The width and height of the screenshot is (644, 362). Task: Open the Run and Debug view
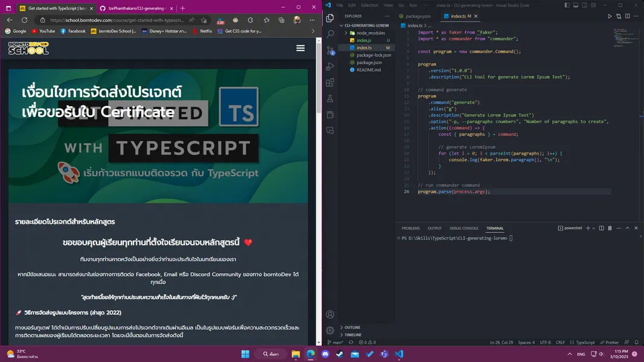pyautogui.click(x=330, y=66)
